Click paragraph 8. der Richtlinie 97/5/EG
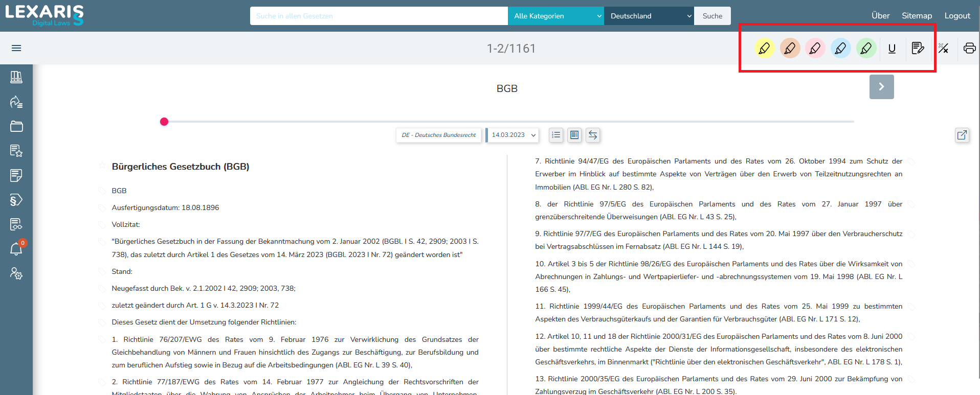 click(719, 211)
